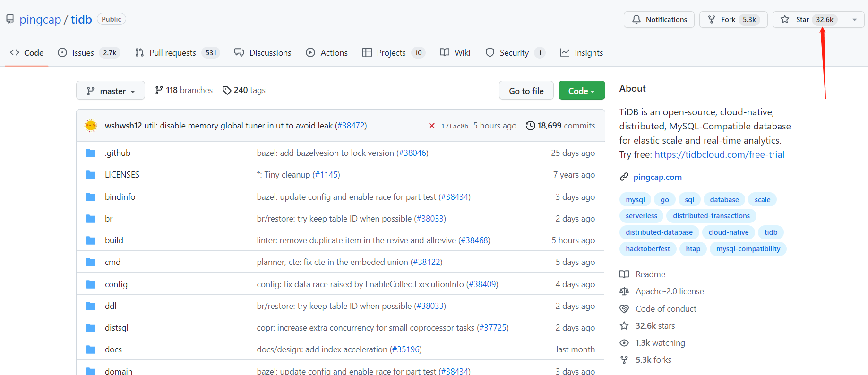Click the distsql folder icon
This screenshot has width=868, height=375.
click(x=91, y=328)
